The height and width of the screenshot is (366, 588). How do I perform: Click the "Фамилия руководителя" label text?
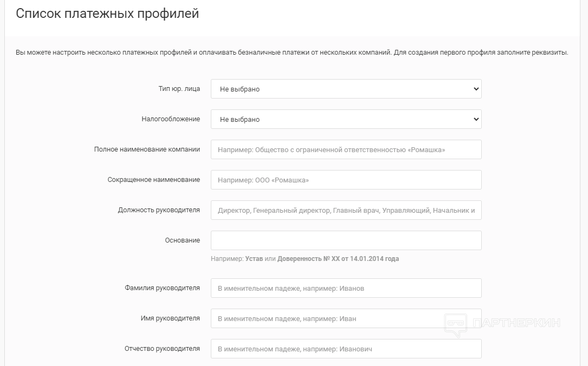(x=162, y=288)
